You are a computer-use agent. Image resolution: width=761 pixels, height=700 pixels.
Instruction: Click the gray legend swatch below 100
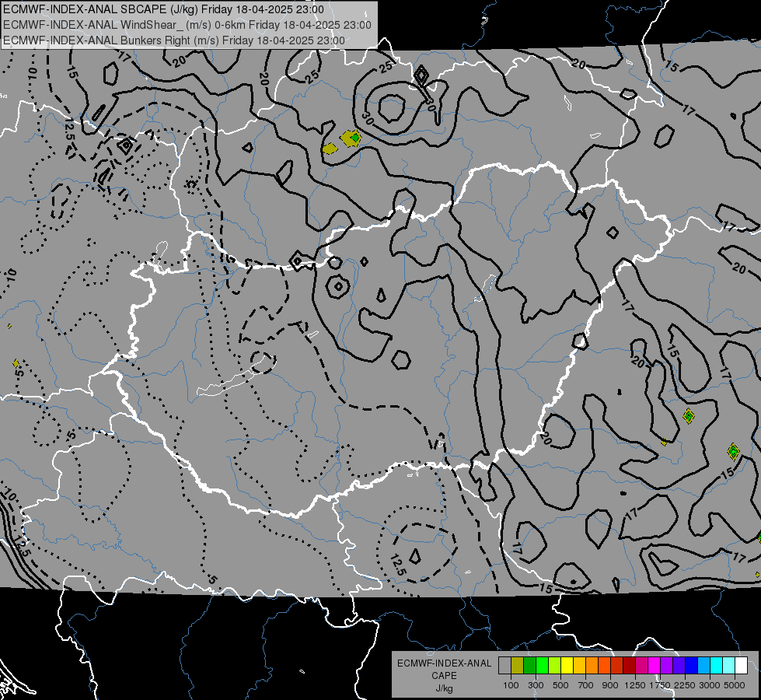[x=504, y=665]
